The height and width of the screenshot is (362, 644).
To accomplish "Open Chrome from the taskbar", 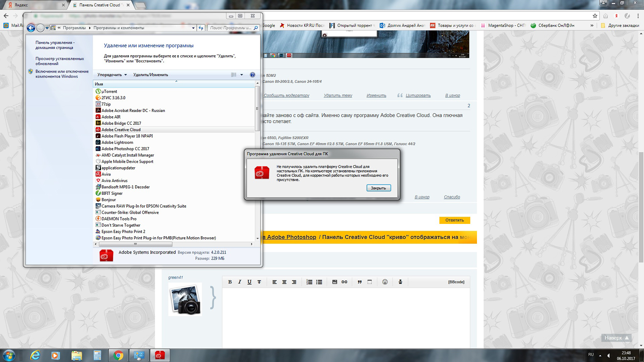I will 118,355.
